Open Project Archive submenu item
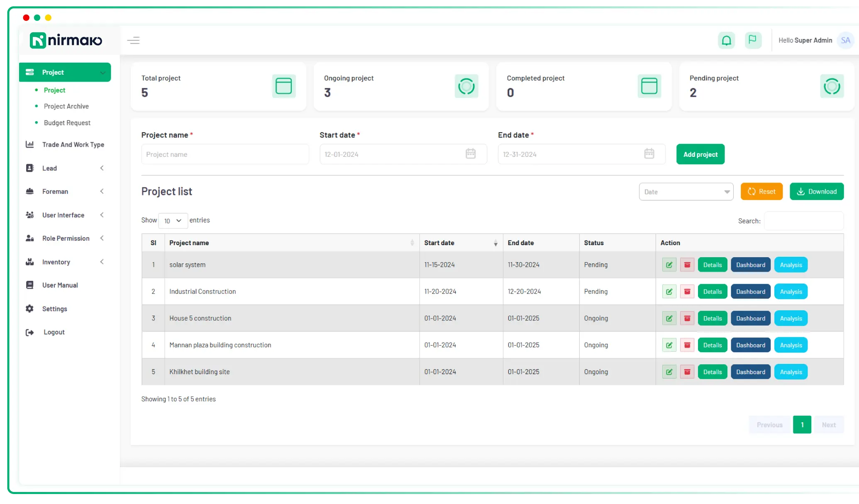The image size is (859, 504). click(66, 106)
